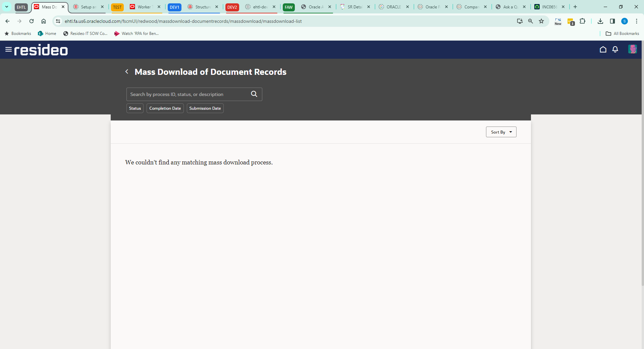Open the Sort By dropdown
Image resolution: width=644 pixels, height=349 pixels.
501,132
